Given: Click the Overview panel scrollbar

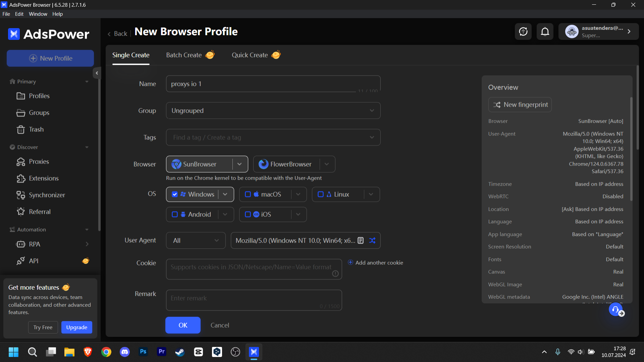Looking at the screenshot, I should coord(631,149).
